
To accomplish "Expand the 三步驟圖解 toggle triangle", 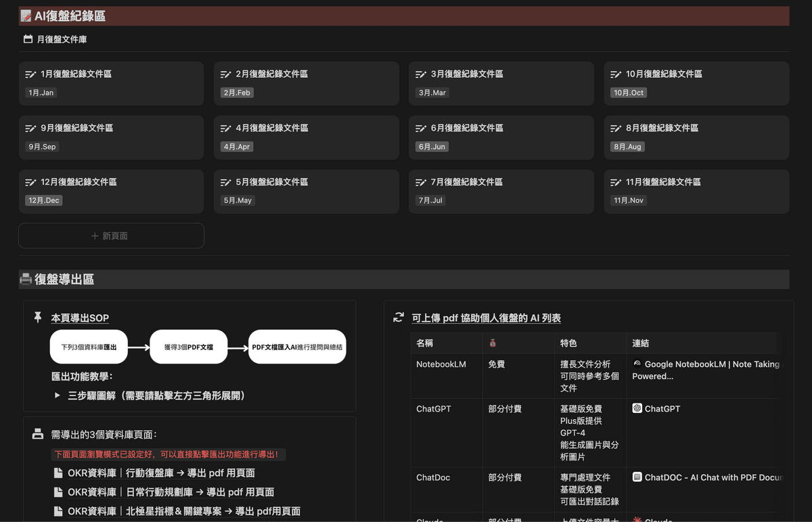I will tap(58, 395).
